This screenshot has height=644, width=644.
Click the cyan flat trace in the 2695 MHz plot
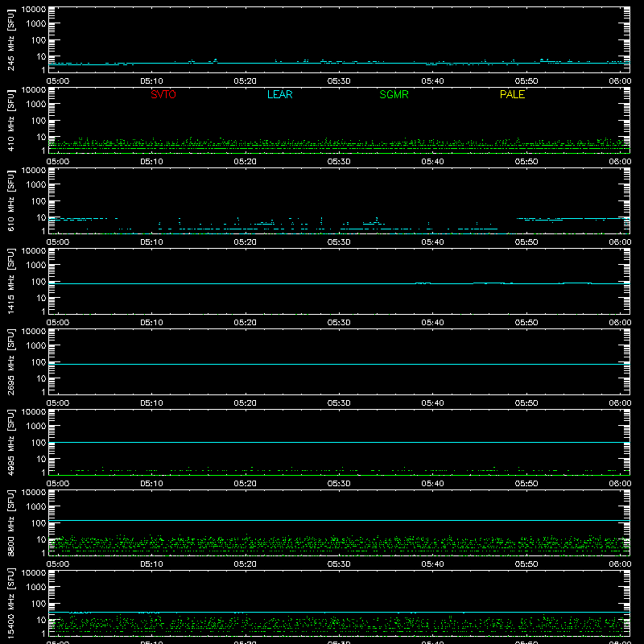pyautogui.click(x=339, y=365)
